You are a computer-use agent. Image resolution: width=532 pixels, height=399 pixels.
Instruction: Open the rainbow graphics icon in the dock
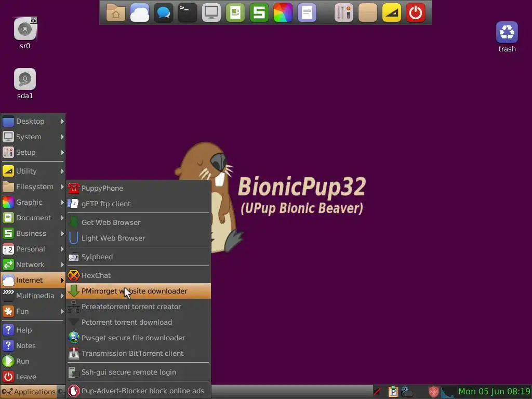pos(283,12)
